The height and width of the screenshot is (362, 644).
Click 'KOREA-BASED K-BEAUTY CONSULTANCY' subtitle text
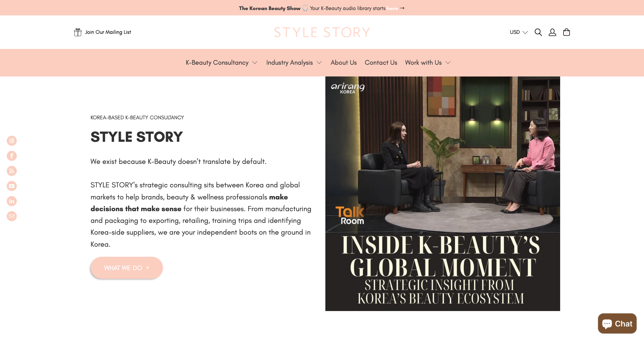point(137,118)
